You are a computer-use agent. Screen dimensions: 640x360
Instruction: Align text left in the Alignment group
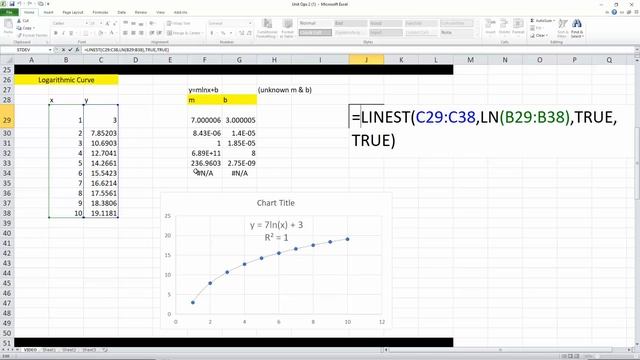coord(125,33)
